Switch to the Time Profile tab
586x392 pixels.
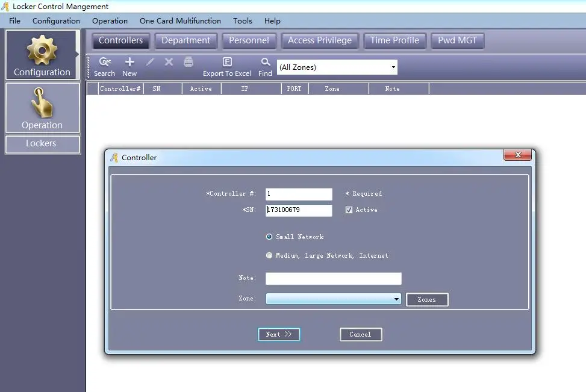[x=394, y=40]
